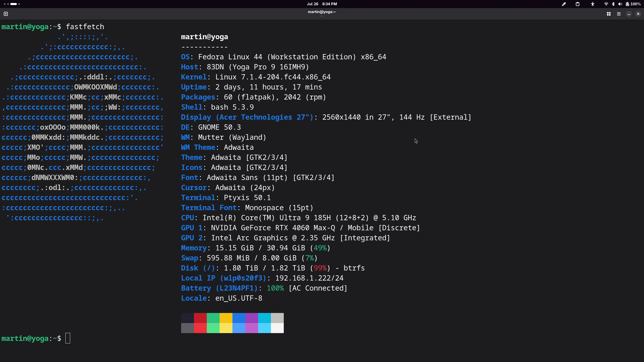This screenshot has height=362, width=644.
Task: Click the volume speaker icon
Action: [x=620, y=4]
